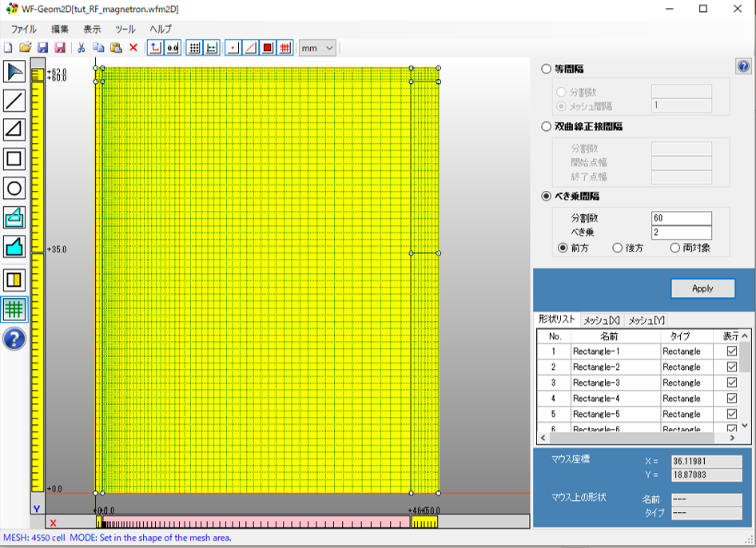This screenshot has width=756, height=548.
Task: Open help from the left toolbar question mark
Action: click(x=14, y=339)
